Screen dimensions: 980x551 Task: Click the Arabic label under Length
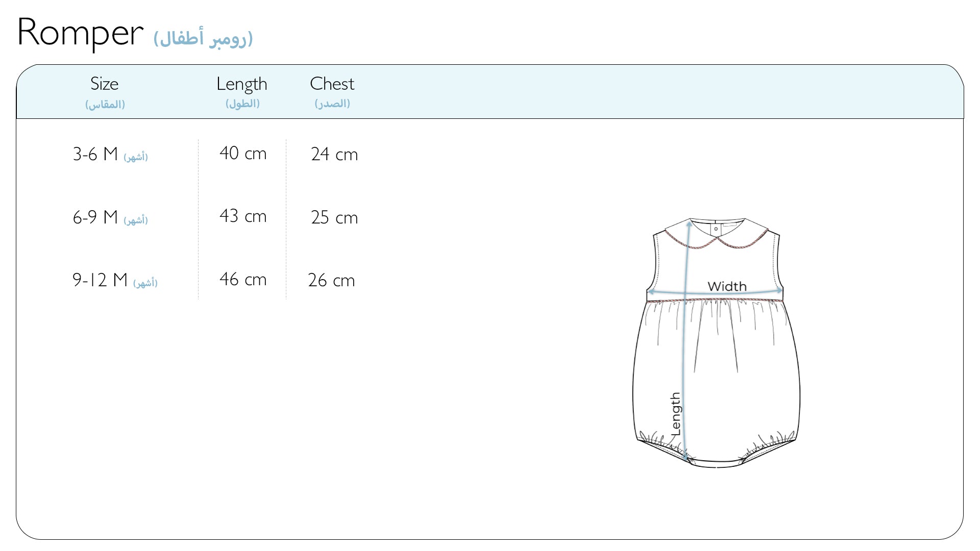pyautogui.click(x=242, y=104)
